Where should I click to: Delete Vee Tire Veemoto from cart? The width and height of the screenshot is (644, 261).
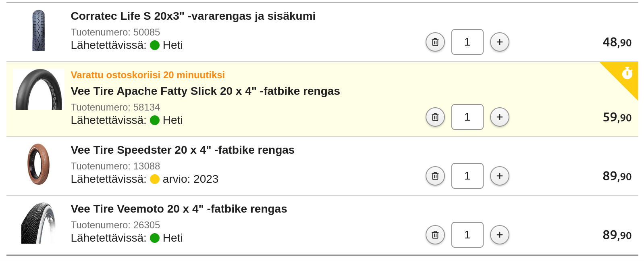point(435,235)
